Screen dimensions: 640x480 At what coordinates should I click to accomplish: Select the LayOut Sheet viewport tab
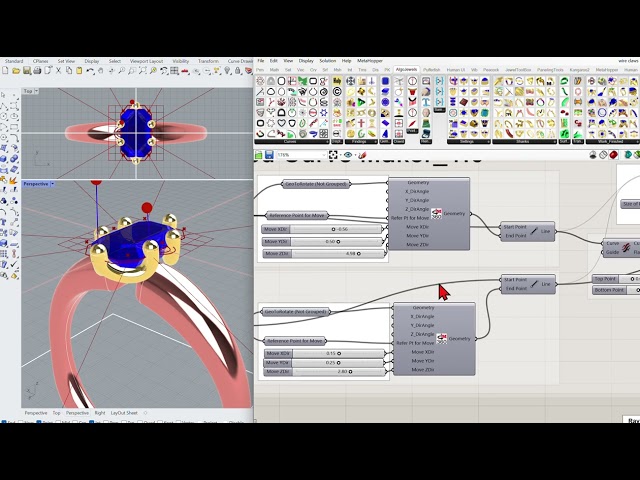pos(124,413)
